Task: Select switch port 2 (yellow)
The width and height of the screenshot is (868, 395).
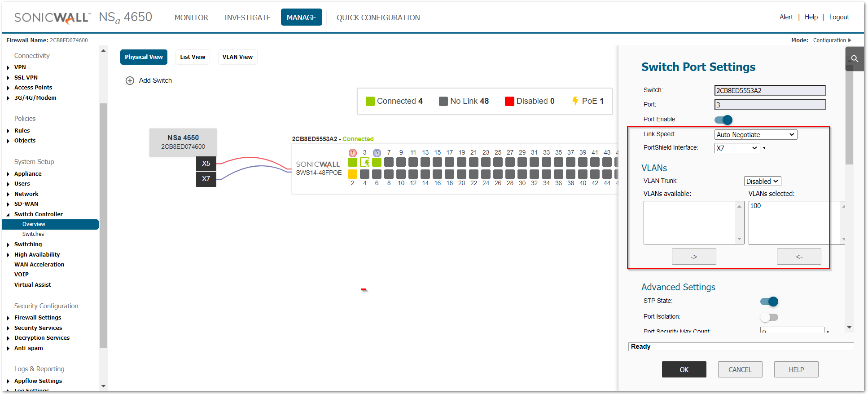Action: pos(353,174)
